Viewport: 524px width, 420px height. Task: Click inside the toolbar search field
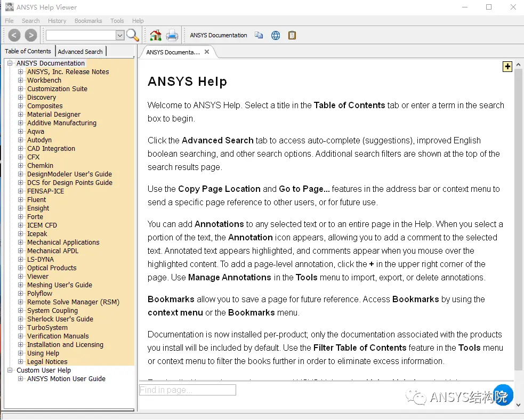click(x=81, y=35)
